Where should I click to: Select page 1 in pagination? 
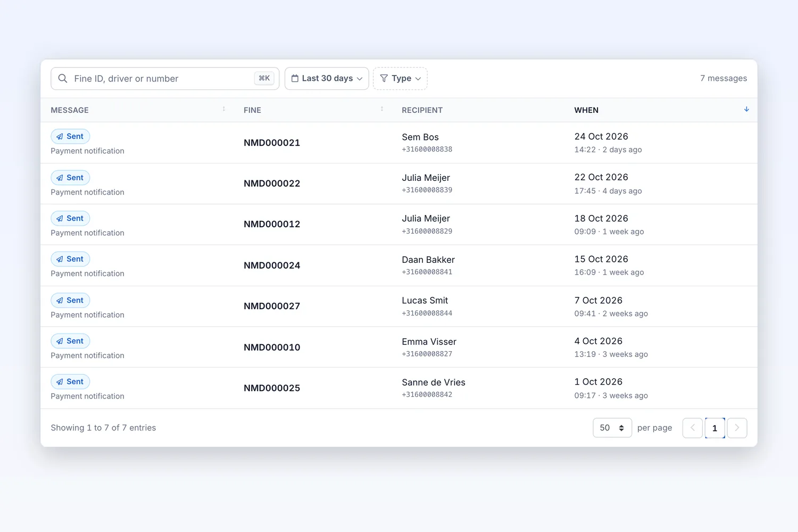point(715,428)
